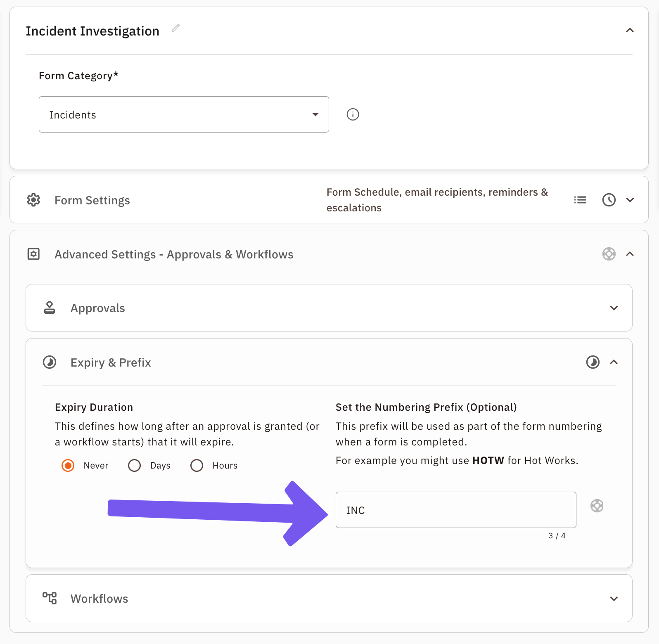Expand the Workflows panel chevron
This screenshot has width=659, height=644.
coord(614,599)
